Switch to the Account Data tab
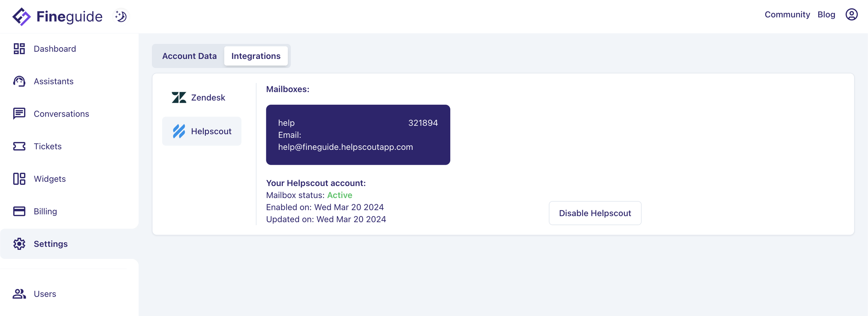868x316 pixels. tap(189, 56)
